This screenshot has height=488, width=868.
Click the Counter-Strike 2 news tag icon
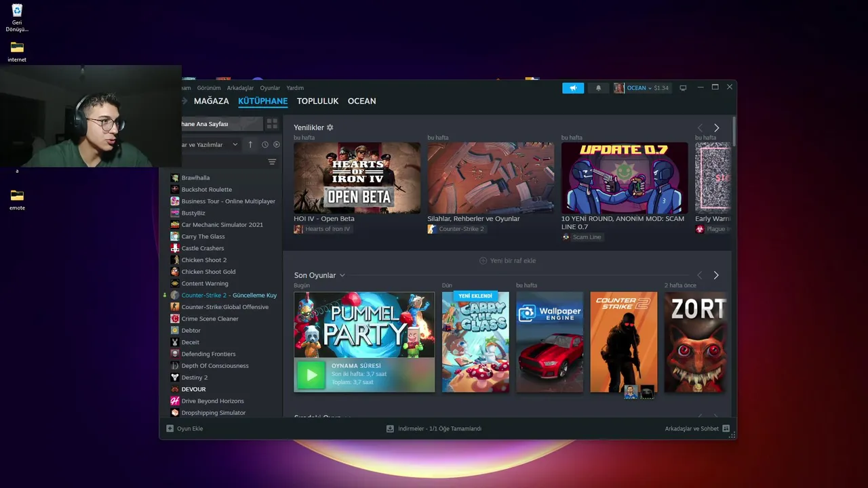tap(432, 229)
